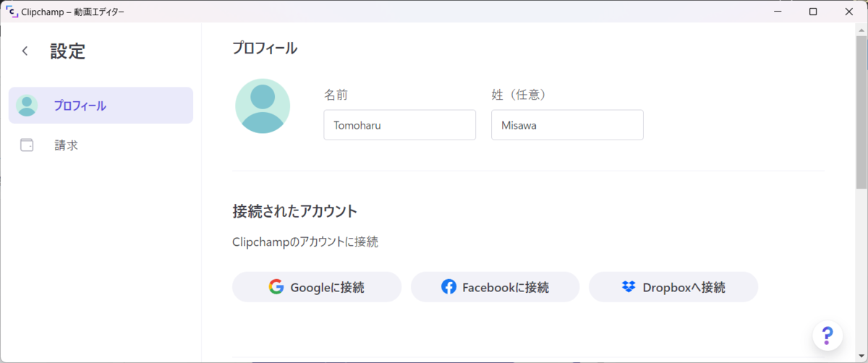Click the vertical scrollbar thumb
868x363 pixels.
[x=861, y=112]
